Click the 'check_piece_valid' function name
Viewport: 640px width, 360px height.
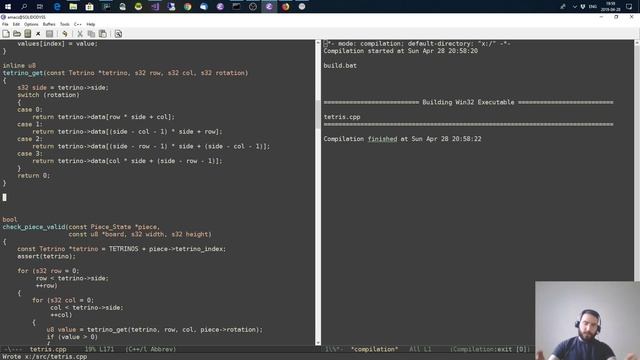[34, 227]
